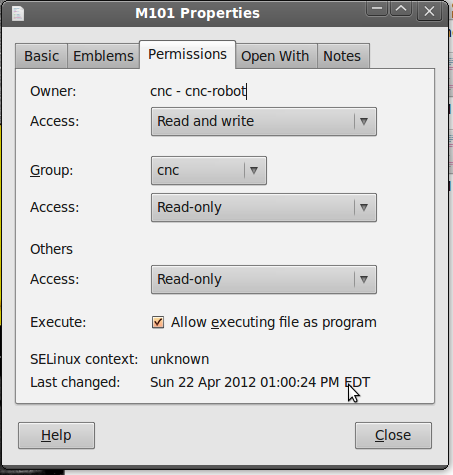The width and height of the screenshot is (453, 475).
Task: Open the Others Read-only access combo box
Action: pyautogui.click(x=264, y=279)
